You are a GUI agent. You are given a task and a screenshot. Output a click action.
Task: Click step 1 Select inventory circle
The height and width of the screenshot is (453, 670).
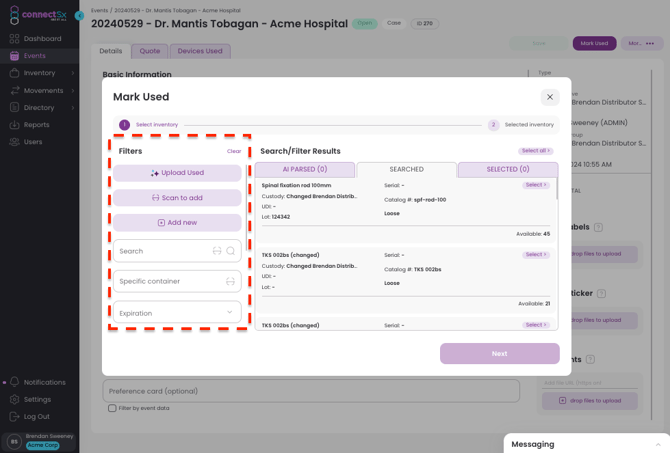tap(124, 125)
